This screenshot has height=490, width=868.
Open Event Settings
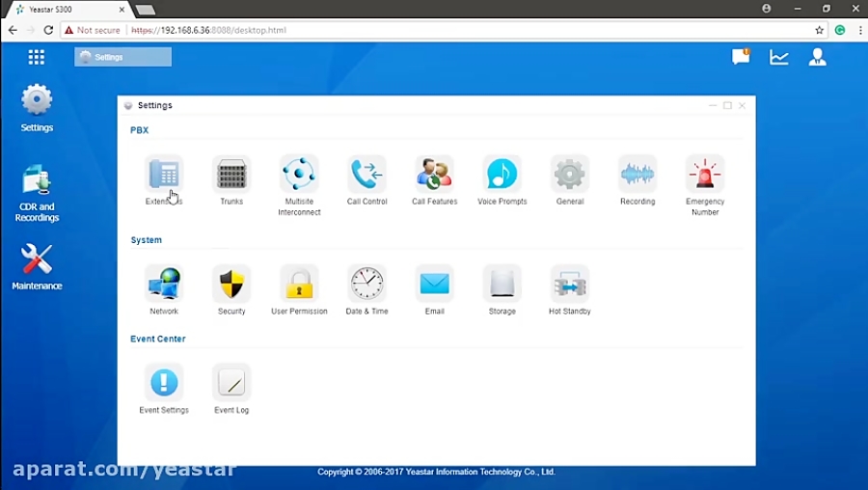pyautogui.click(x=164, y=382)
